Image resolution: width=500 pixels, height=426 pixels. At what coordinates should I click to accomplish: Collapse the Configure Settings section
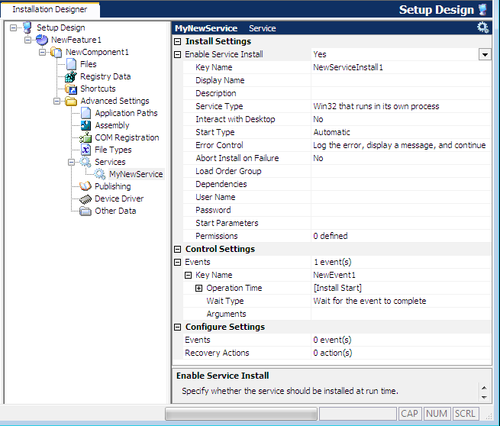tap(178, 327)
